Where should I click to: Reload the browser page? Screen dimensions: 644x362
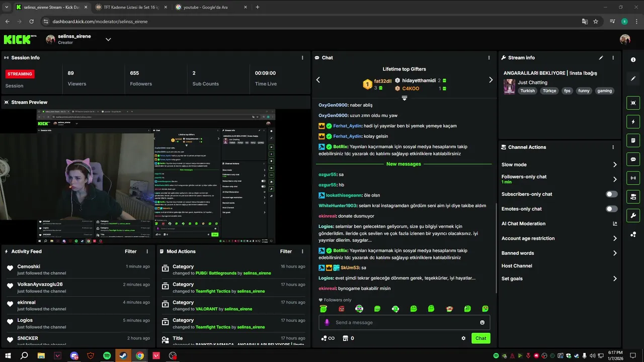[x=31, y=22]
